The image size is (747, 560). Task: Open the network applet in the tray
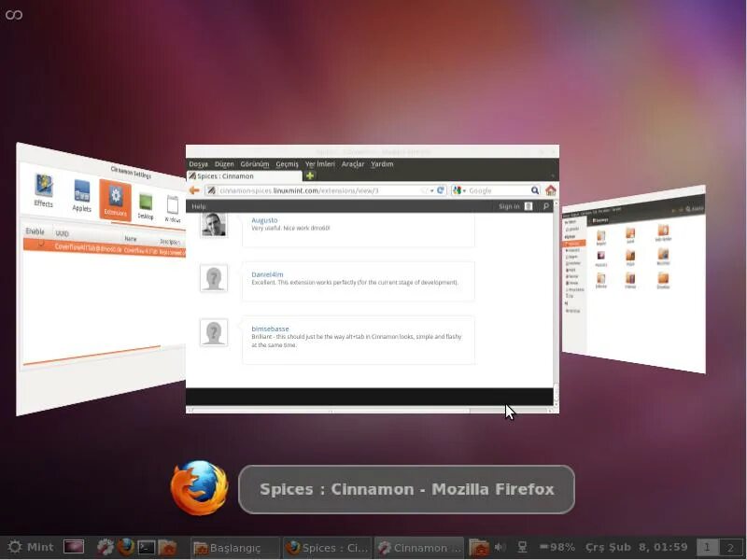(523, 547)
